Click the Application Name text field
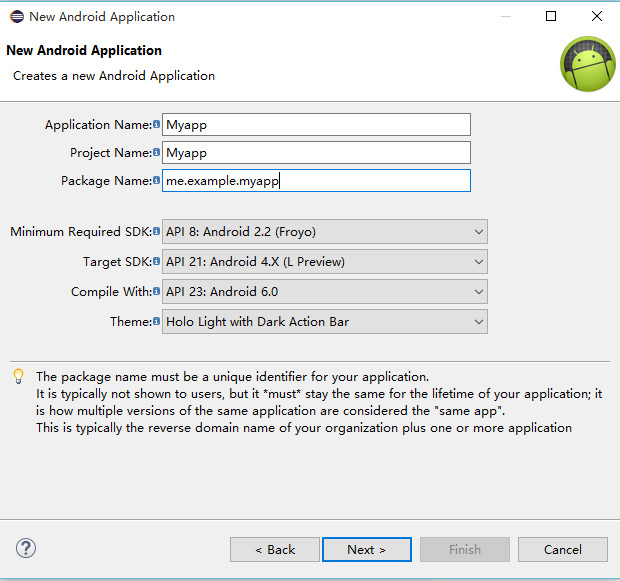Viewport: 620px width, 581px height. coord(316,125)
